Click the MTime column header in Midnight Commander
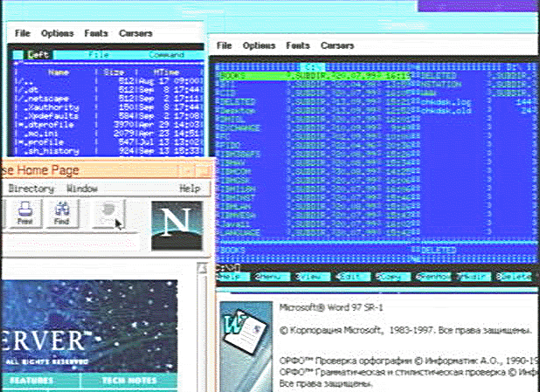 [x=167, y=72]
